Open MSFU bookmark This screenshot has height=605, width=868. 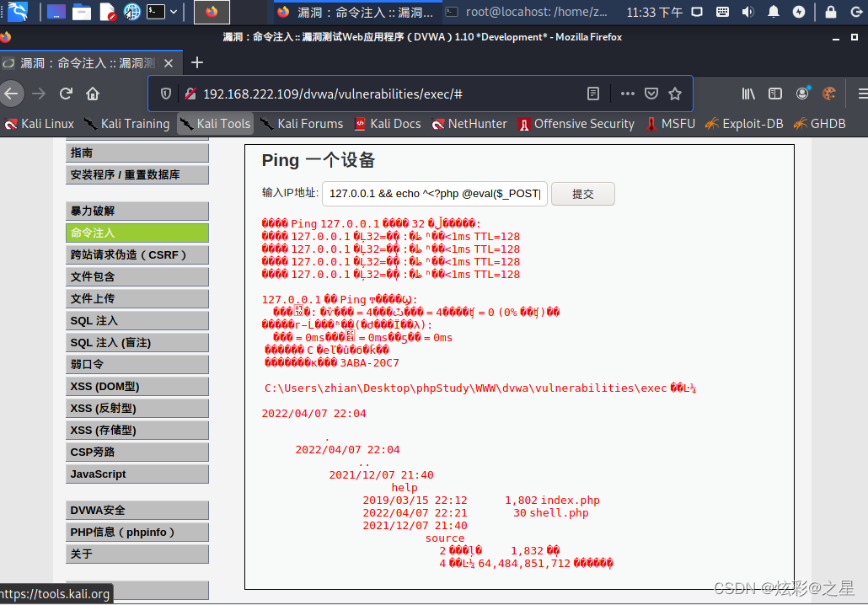(670, 124)
